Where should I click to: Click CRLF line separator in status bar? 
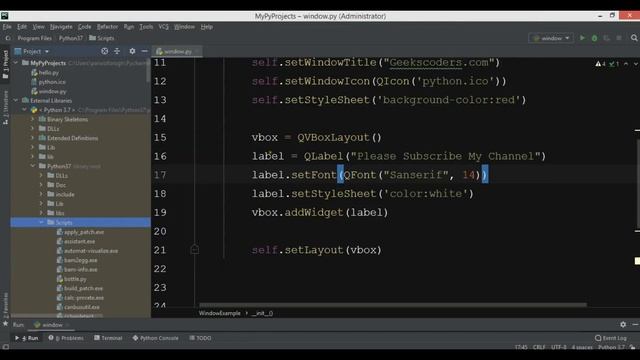pyautogui.click(x=539, y=347)
